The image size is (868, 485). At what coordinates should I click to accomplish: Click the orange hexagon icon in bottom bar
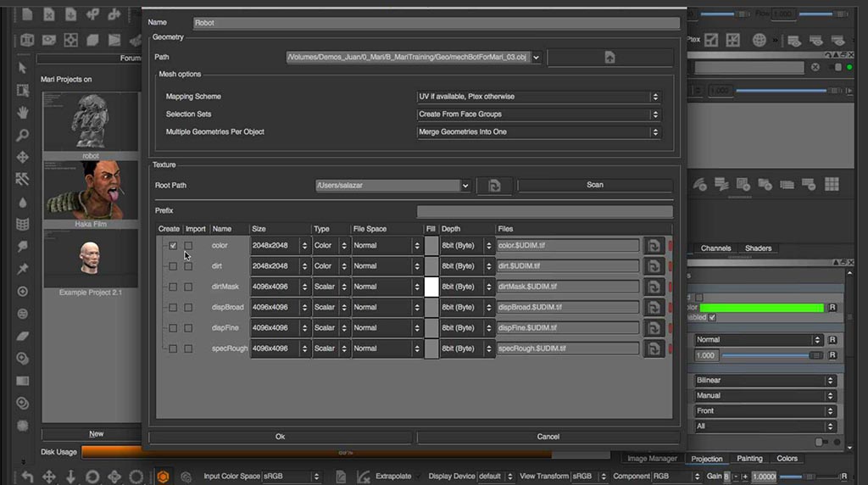point(163,477)
